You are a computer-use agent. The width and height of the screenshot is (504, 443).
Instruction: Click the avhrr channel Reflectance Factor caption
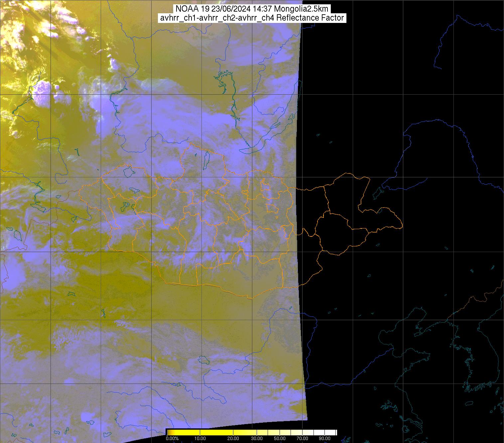pos(252,18)
